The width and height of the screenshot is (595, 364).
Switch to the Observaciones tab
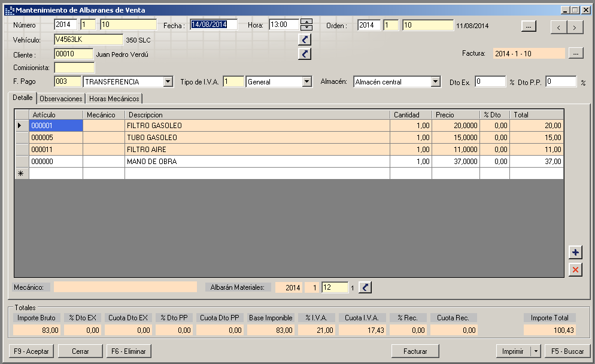(x=60, y=99)
